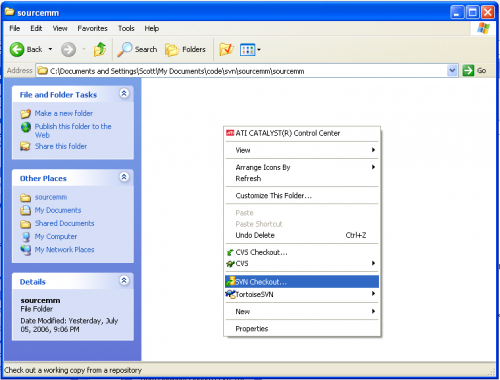Image resolution: width=500 pixels, height=380 pixels.
Task: Click the greyed-out Forward arrow button
Action: pos(68,50)
